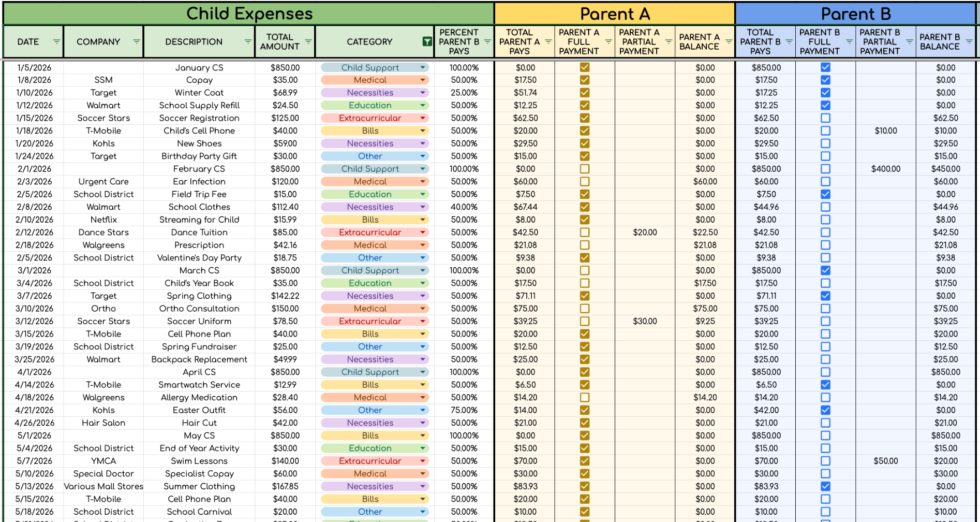Select the Child Expenses section header
This screenshot has width=980, height=522.
(249, 13)
